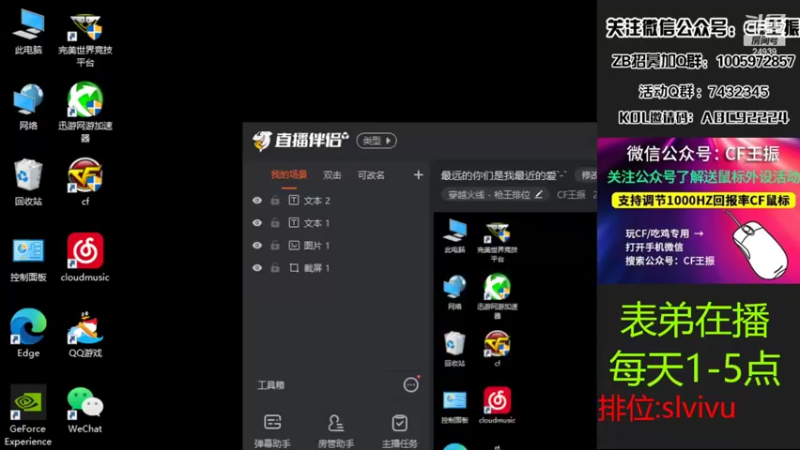Open 房管助手 tool
This screenshot has width=800, height=450.
pos(336,431)
